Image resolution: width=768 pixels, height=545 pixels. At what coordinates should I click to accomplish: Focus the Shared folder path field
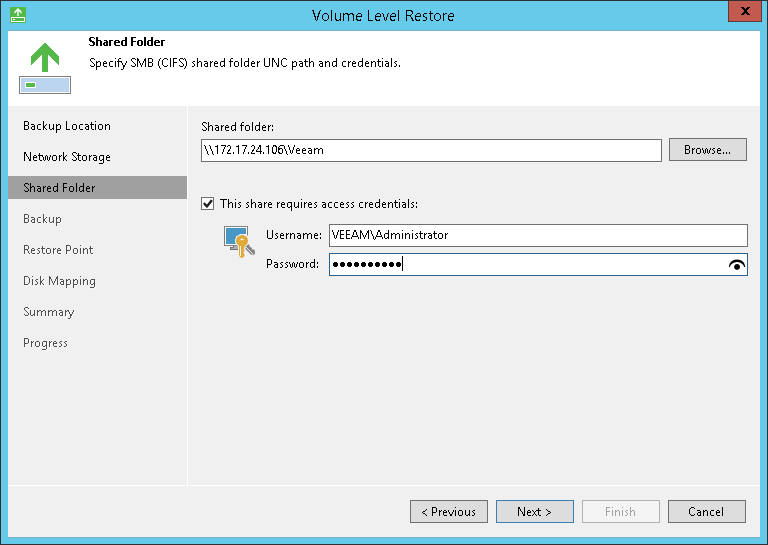[x=430, y=150]
